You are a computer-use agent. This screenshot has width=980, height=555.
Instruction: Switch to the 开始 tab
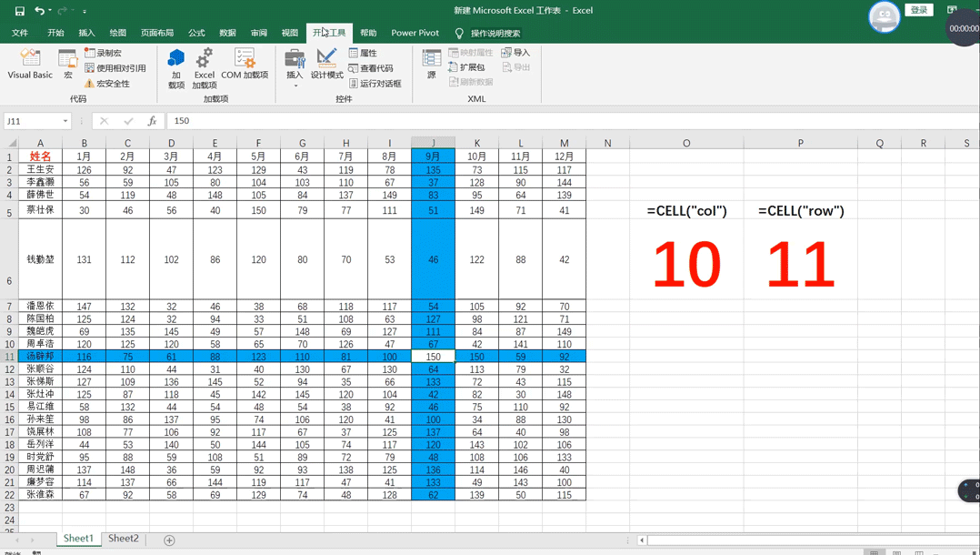coord(55,33)
